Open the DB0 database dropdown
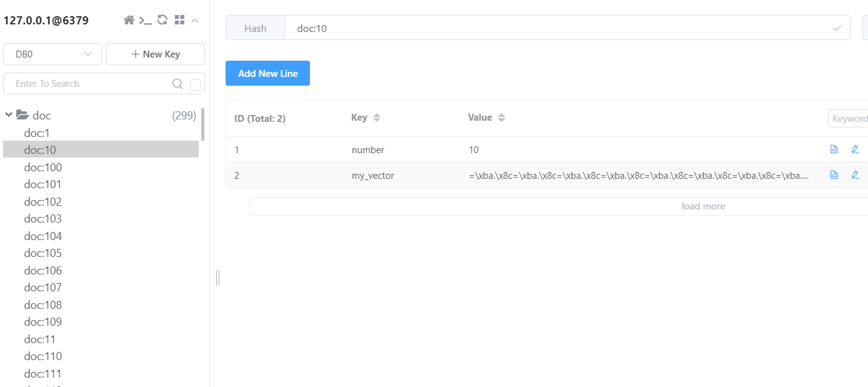This screenshot has width=868, height=387. tap(52, 54)
